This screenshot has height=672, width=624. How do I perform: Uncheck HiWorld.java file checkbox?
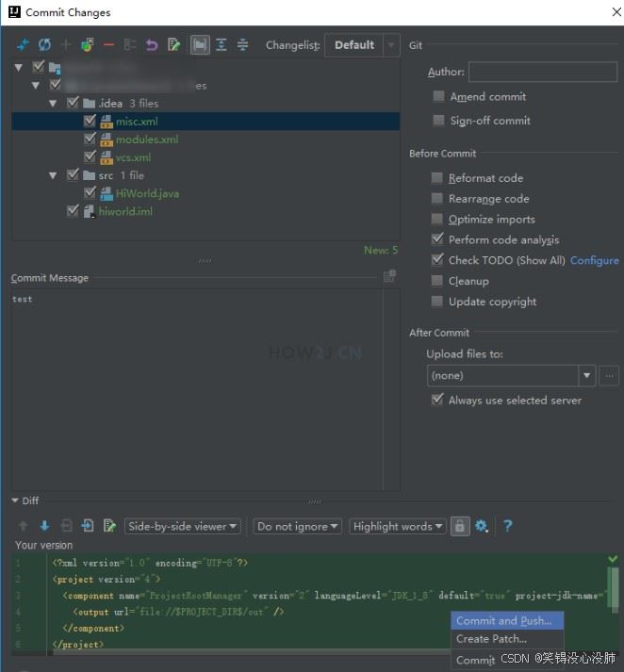(x=90, y=193)
